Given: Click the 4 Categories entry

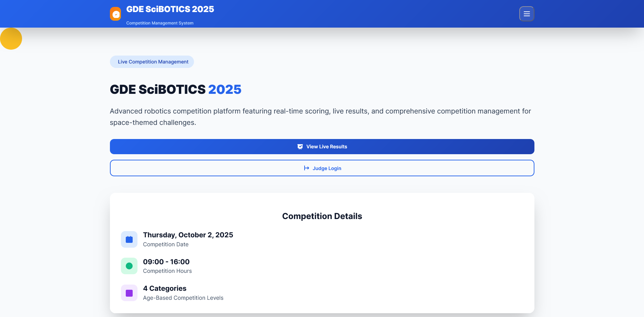Looking at the screenshot, I should [x=164, y=288].
